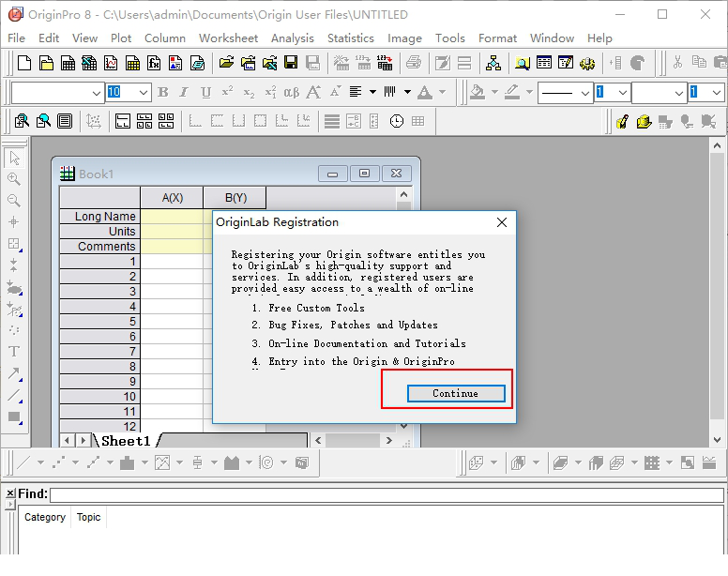Click the line color pencil swatch

pos(512,92)
